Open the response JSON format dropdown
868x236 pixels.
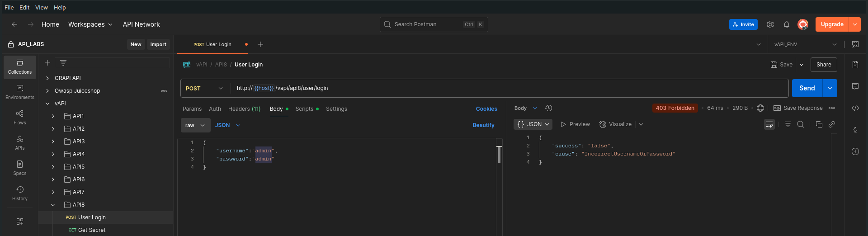(533, 124)
